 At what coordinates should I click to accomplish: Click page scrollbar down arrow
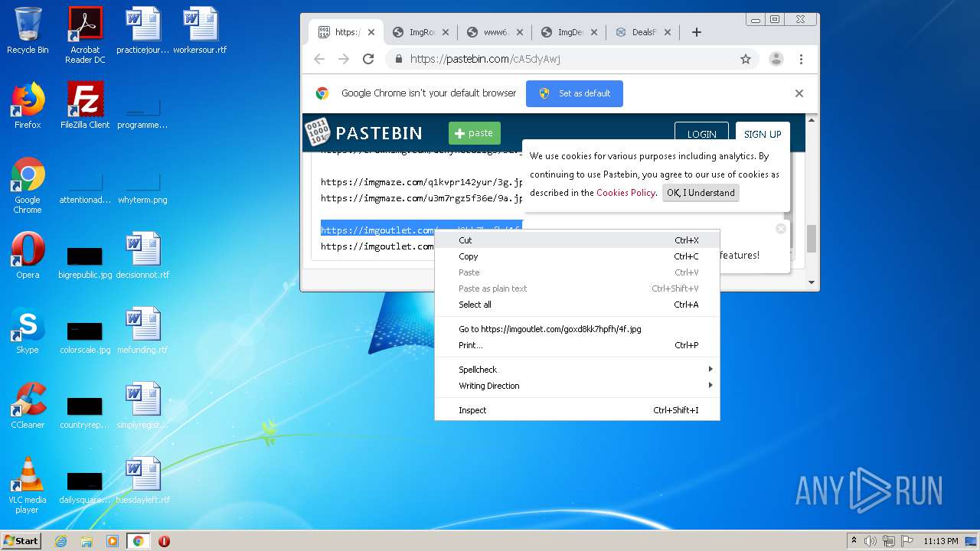812,282
